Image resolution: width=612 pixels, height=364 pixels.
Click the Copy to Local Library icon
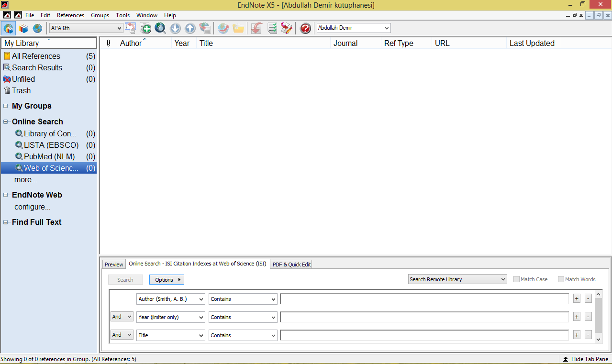(130, 28)
